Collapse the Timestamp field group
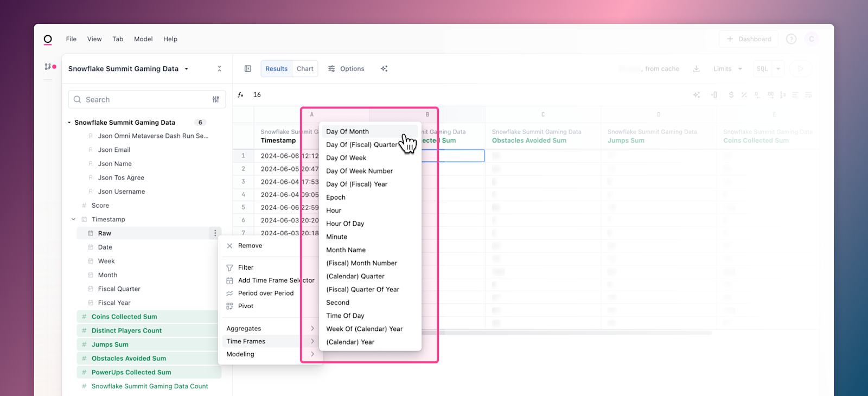868x396 pixels. coord(74,219)
